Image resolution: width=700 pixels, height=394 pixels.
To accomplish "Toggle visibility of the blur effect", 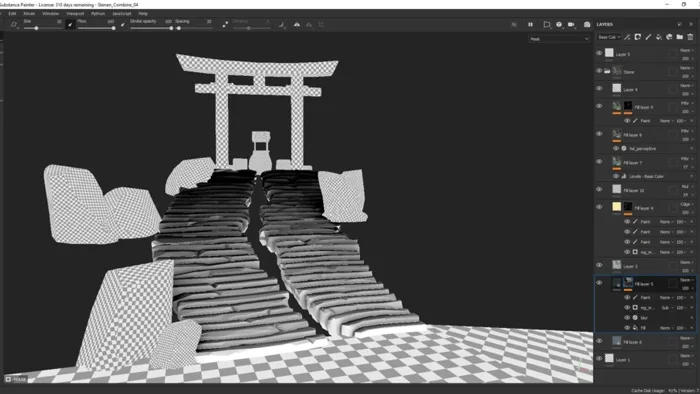I will pyautogui.click(x=627, y=318).
